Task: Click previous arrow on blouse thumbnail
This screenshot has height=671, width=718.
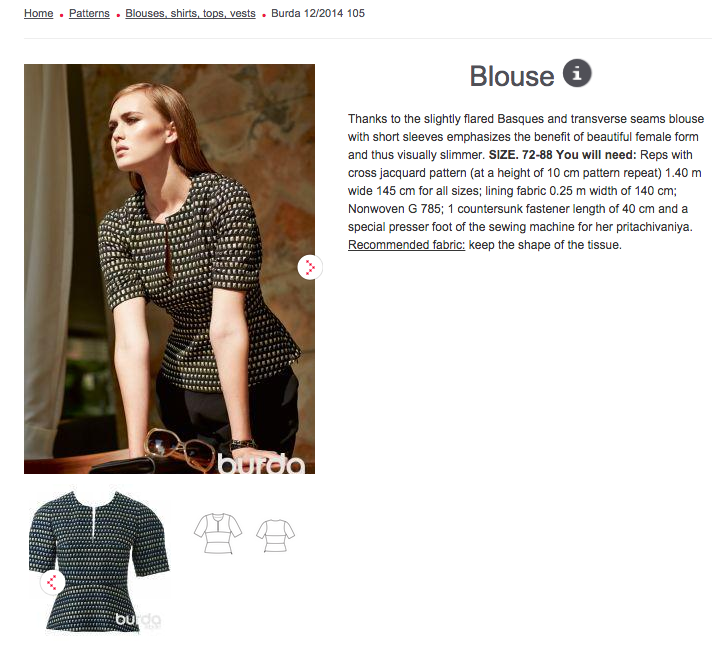Action: coord(53,583)
